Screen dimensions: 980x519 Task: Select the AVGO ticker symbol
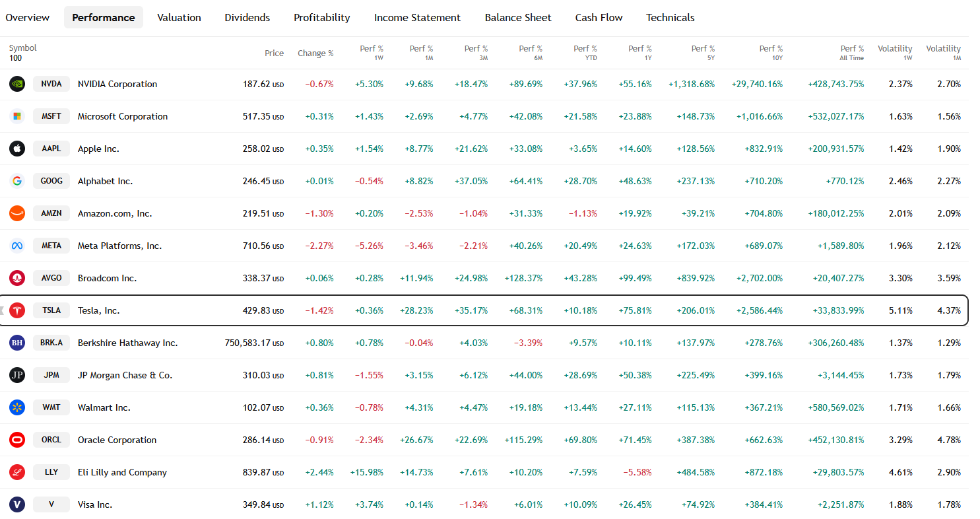(51, 278)
